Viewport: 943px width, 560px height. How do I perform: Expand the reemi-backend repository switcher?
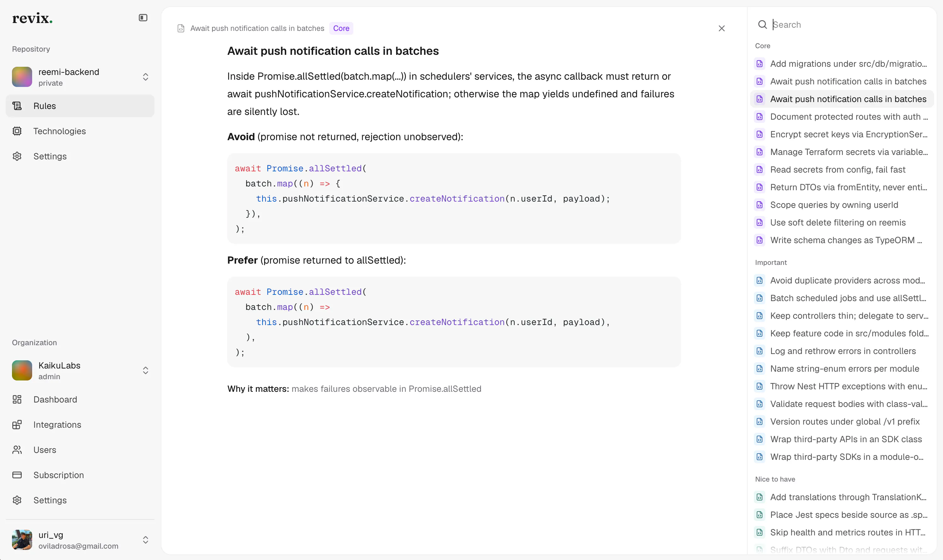145,77
